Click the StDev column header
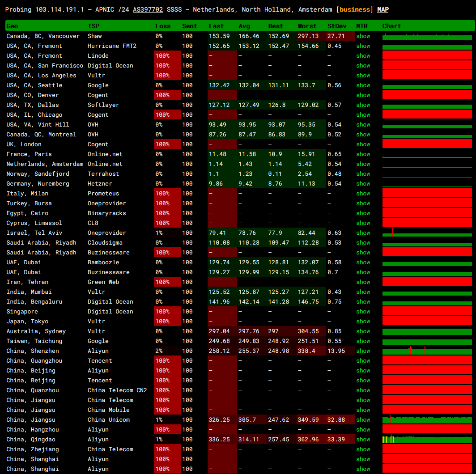Image resolution: width=476 pixels, height=474 pixels. coord(337,26)
